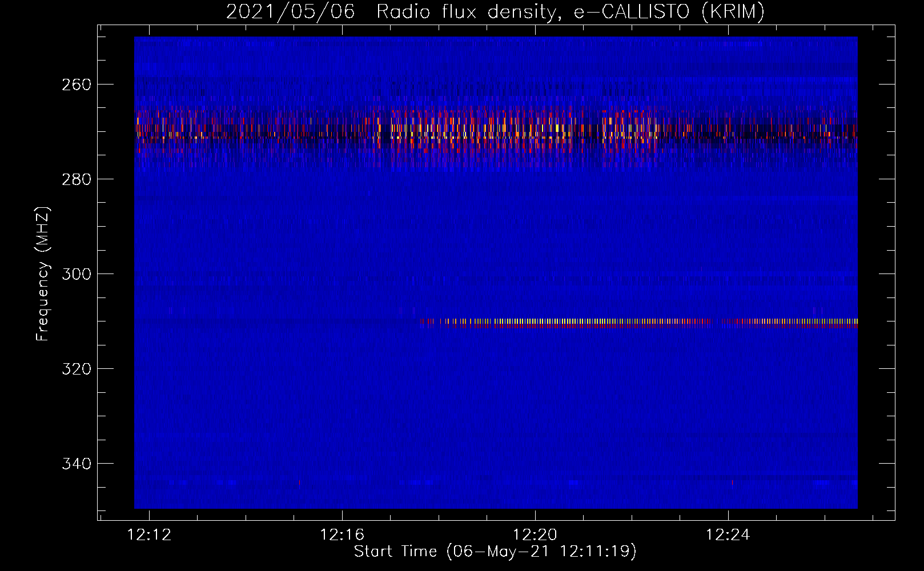
Task: Click the bright narrowband emission line near 310 MHz
Action: [x=639, y=323]
